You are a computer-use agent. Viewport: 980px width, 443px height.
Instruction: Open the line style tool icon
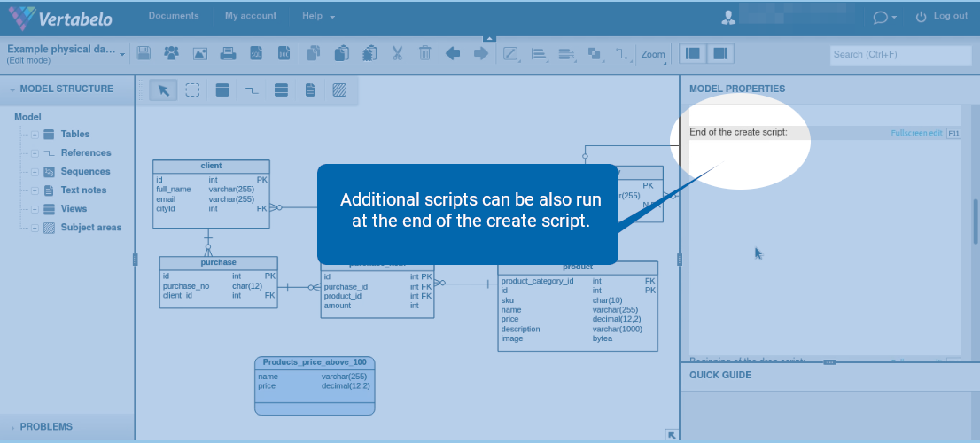[510, 54]
